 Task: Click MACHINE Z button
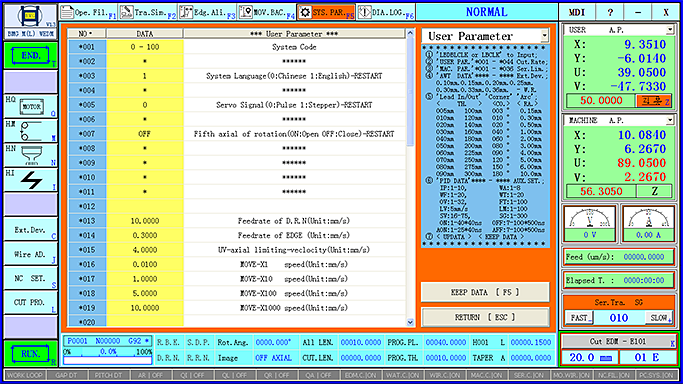[654, 191]
